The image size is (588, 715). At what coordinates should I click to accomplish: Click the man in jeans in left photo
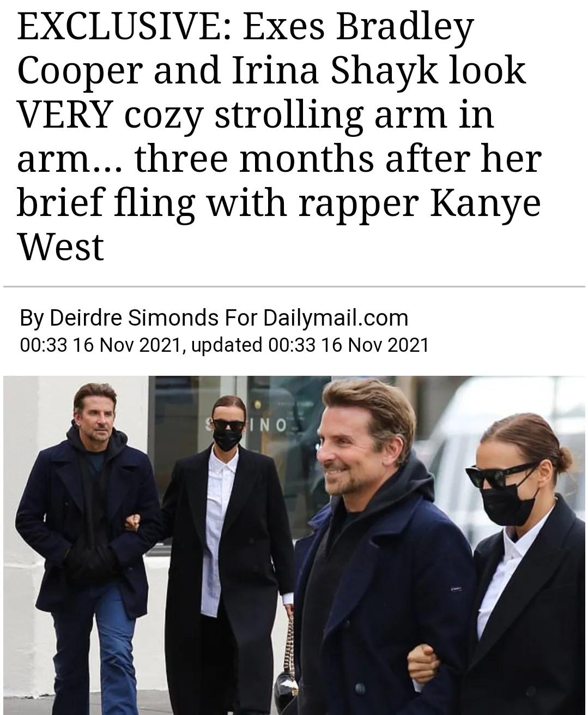87,545
